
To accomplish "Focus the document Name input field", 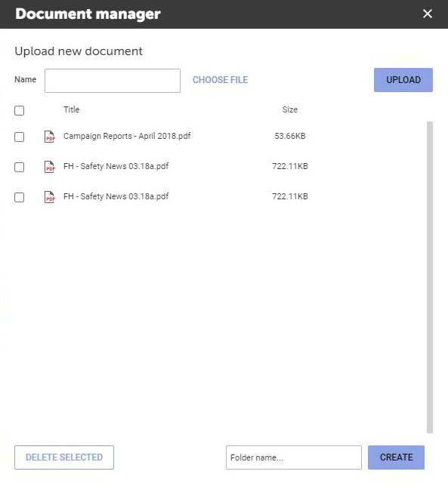I will pyautogui.click(x=113, y=81).
